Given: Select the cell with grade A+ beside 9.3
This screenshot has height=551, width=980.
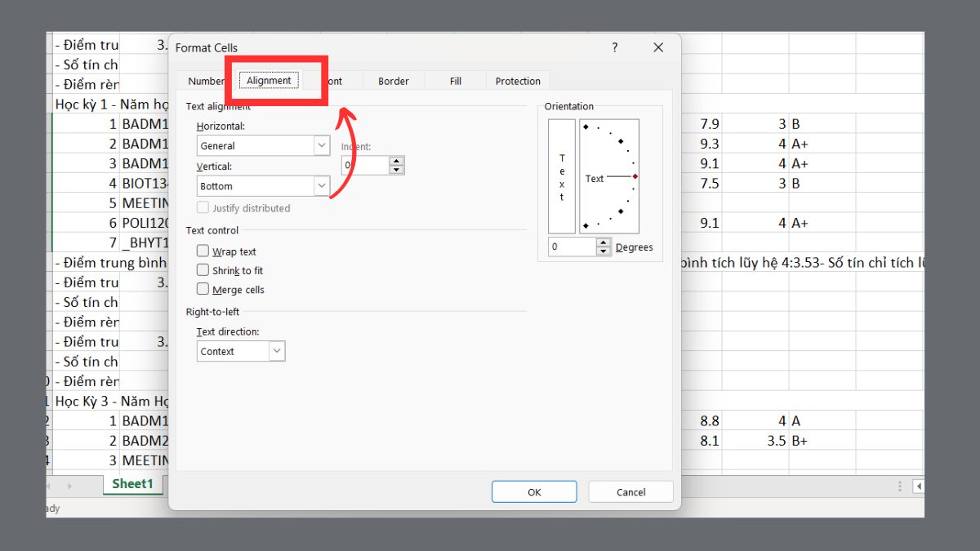Looking at the screenshot, I should coord(822,144).
